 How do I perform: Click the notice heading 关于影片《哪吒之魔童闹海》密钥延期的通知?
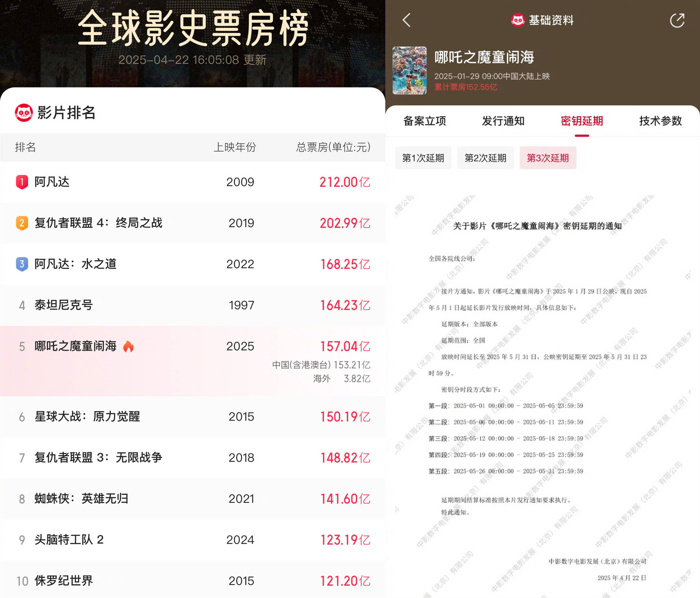tap(537, 226)
